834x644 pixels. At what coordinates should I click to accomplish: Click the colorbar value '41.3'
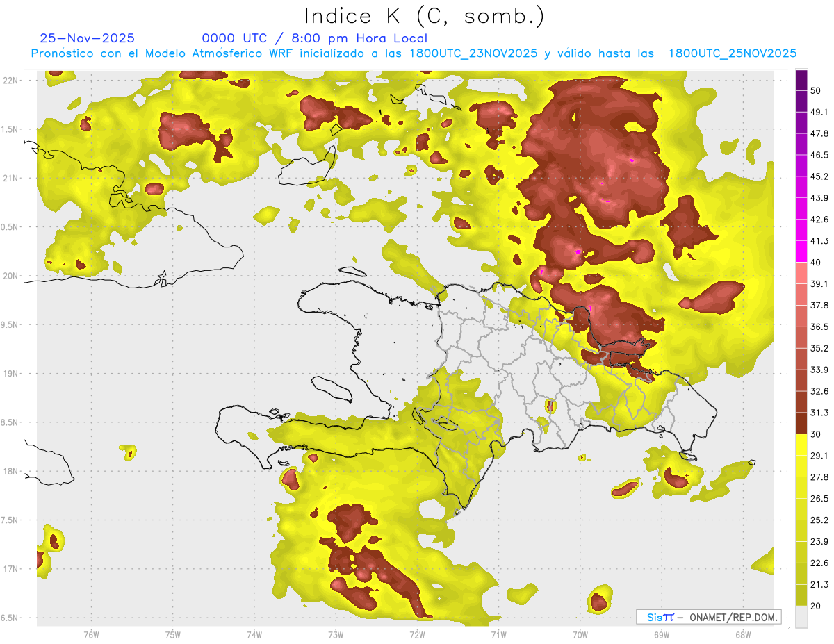click(x=819, y=241)
